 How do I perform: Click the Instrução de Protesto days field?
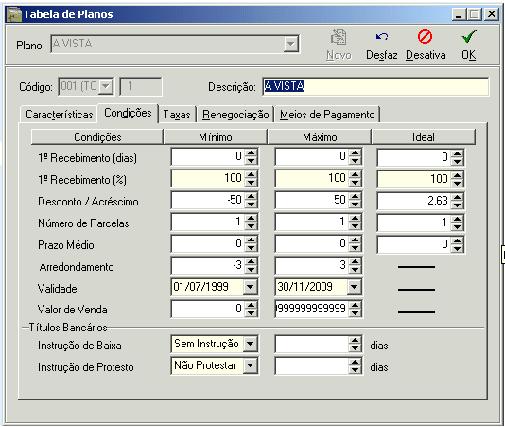[312, 366]
